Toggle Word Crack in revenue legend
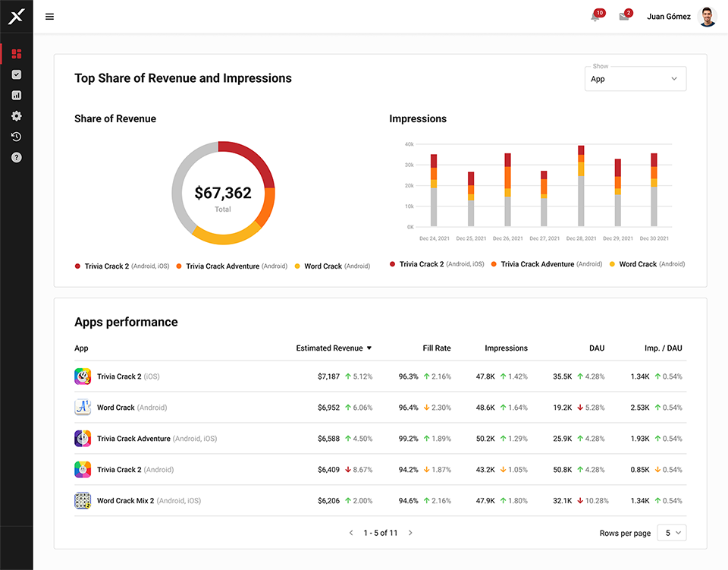The image size is (728, 570). [332, 266]
